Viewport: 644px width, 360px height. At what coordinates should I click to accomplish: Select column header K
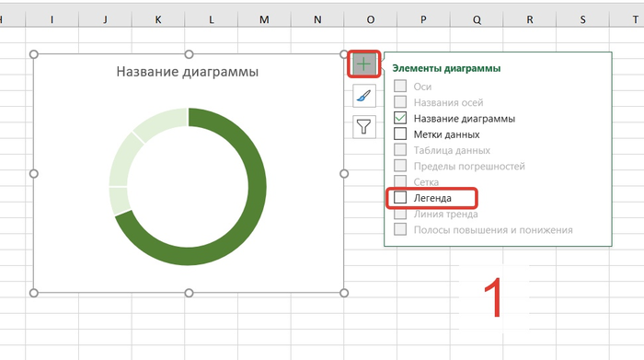point(158,19)
